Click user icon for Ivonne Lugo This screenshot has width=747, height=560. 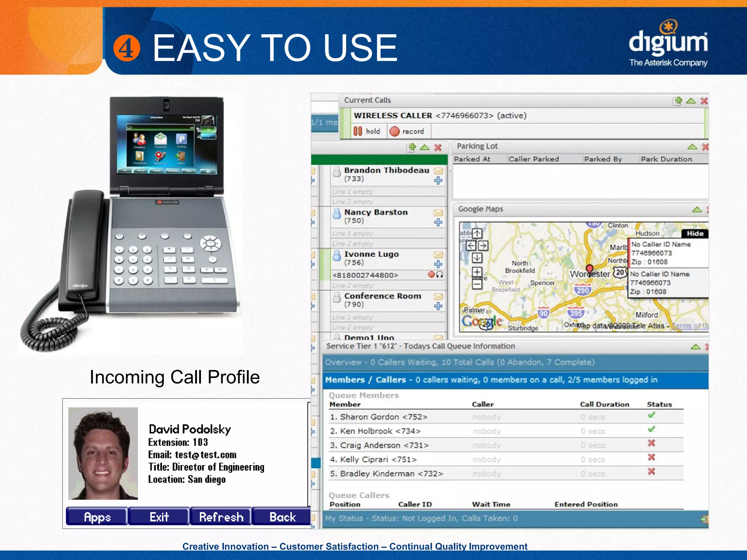337,256
